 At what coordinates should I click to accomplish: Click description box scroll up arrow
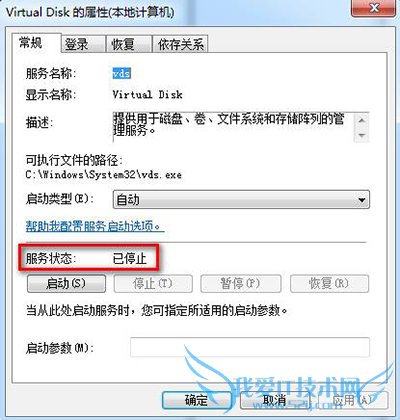(362, 120)
